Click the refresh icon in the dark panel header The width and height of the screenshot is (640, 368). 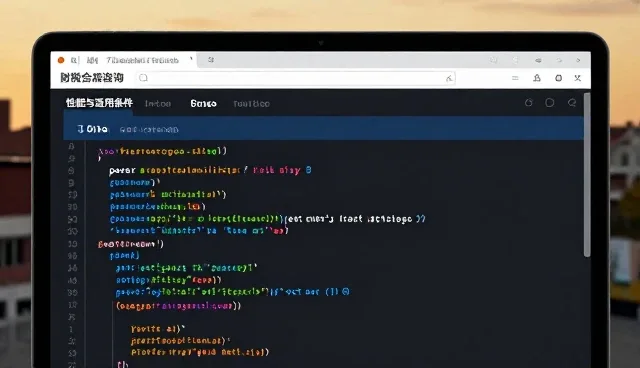click(x=529, y=102)
